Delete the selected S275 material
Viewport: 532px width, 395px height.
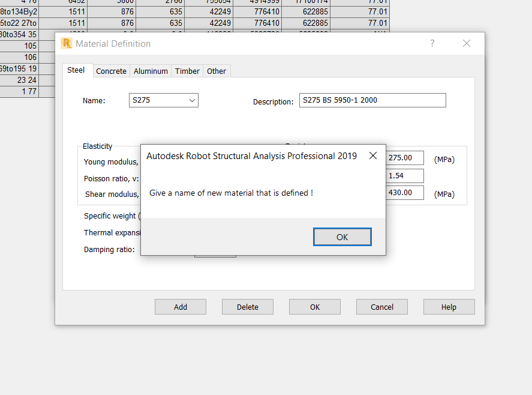click(x=247, y=307)
